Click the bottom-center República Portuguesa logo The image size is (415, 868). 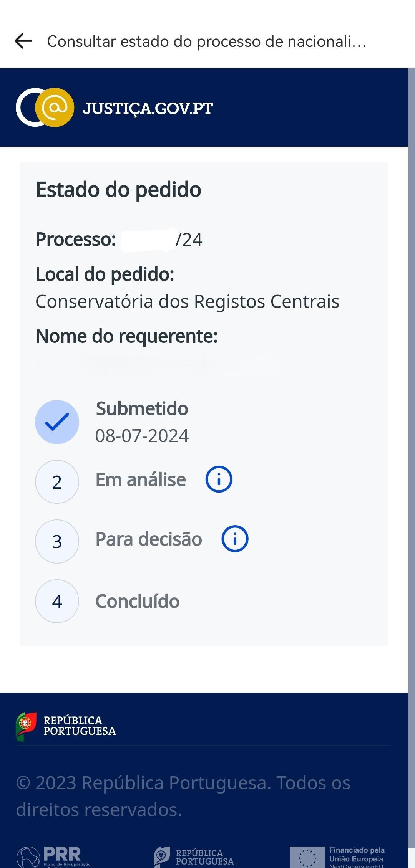[x=194, y=857]
